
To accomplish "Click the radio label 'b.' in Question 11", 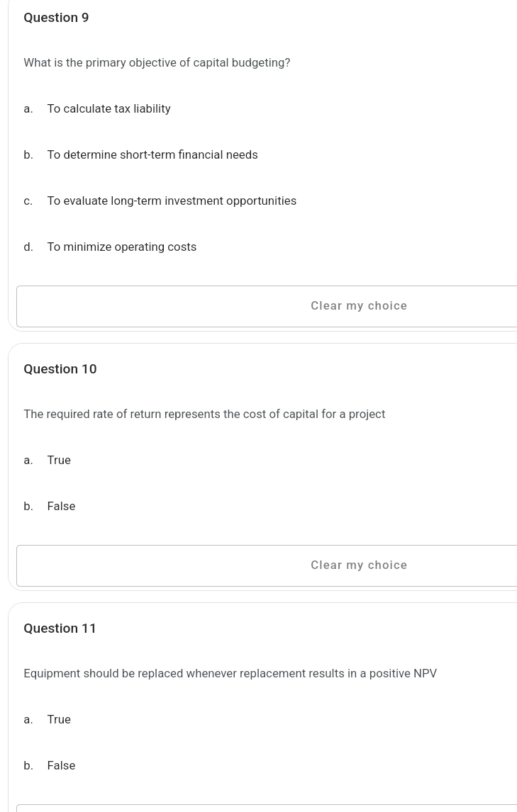I will [28, 765].
